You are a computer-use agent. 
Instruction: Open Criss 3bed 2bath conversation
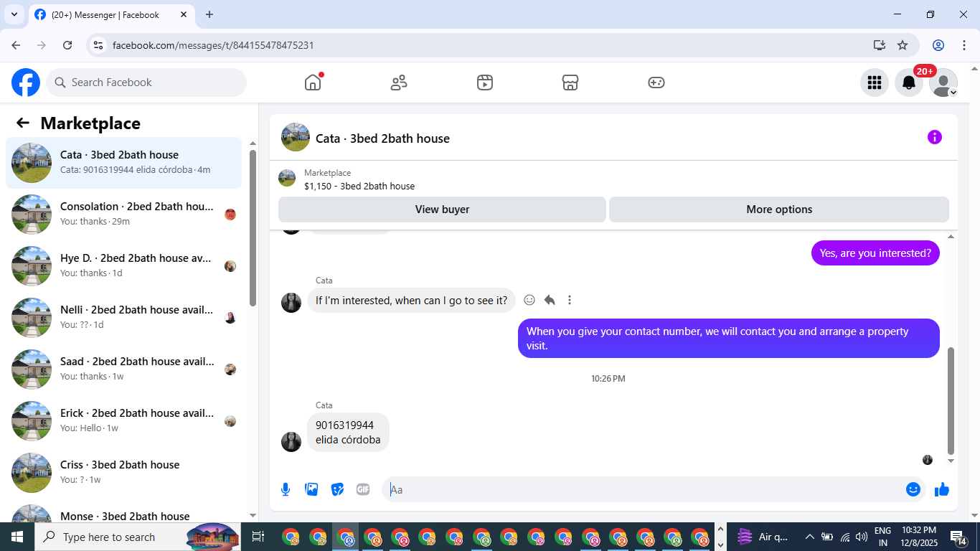pos(123,473)
